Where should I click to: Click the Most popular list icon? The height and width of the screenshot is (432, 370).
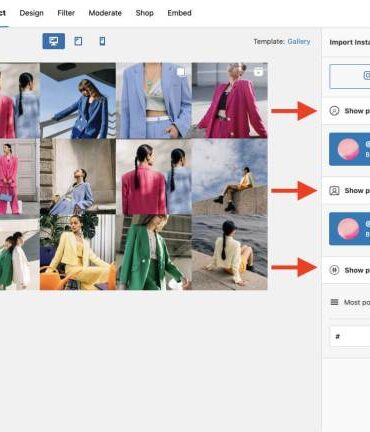point(334,302)
